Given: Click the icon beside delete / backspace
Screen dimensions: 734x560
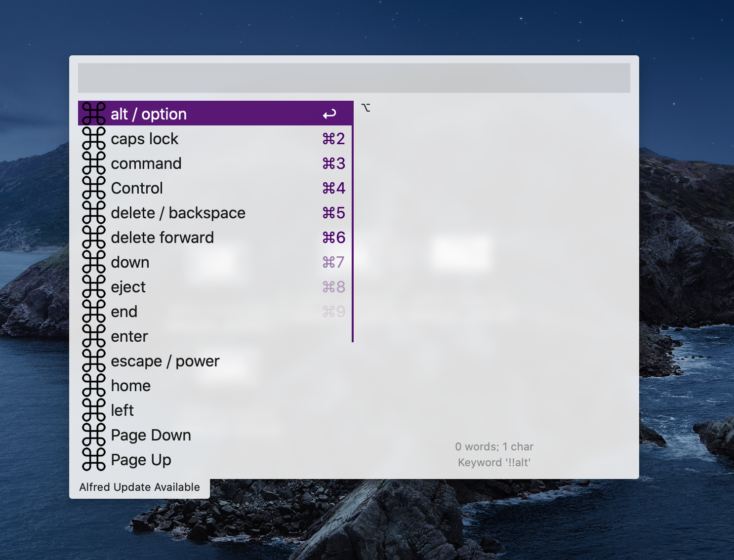Looking at the screenshot, I should [x=94, y=212].
